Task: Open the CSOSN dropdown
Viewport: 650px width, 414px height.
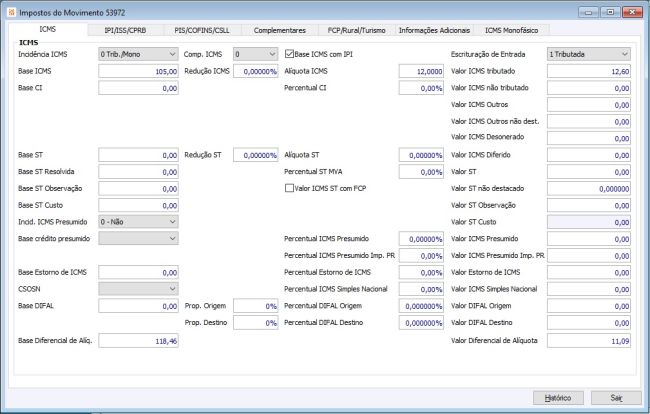Action: pos(138,288)
